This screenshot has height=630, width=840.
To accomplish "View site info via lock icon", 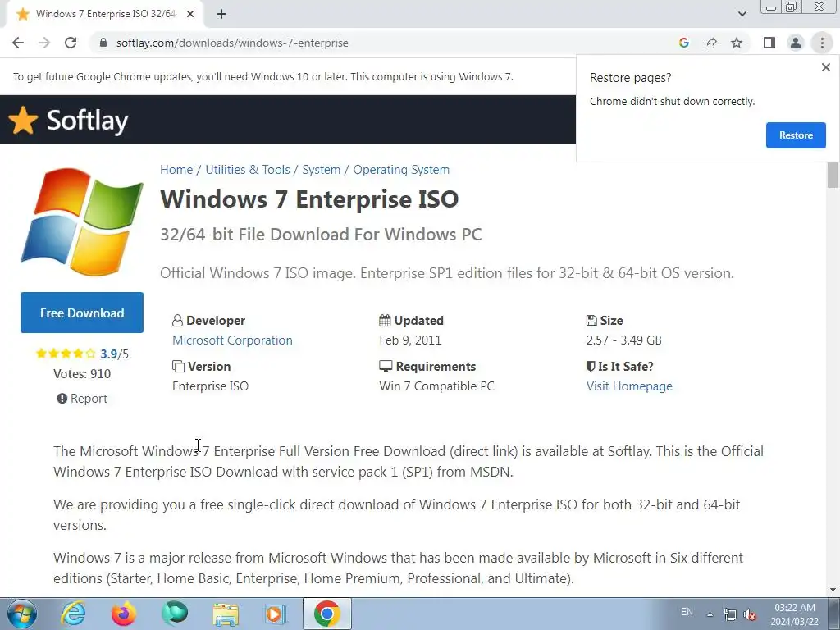I will coord(103,43).
